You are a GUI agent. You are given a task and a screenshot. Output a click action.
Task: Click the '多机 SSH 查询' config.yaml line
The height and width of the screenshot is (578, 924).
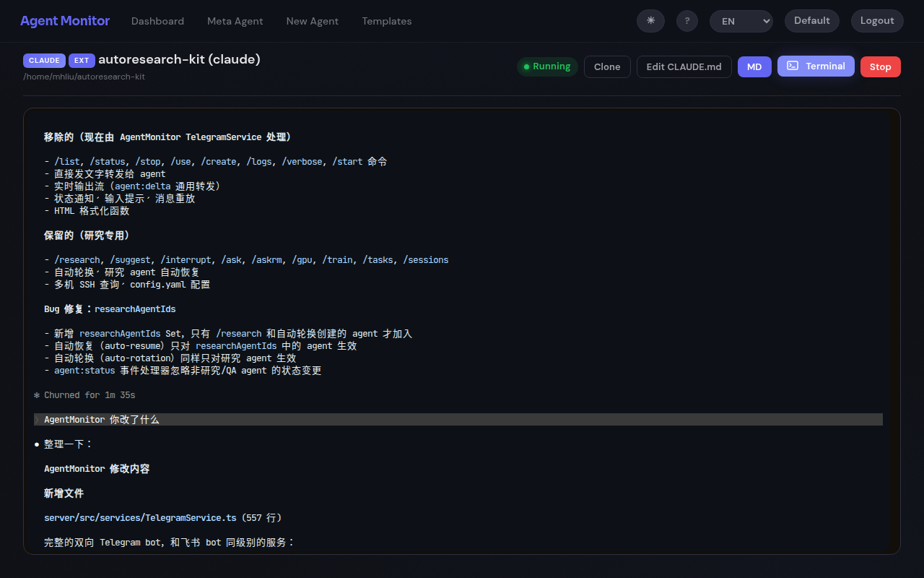tap(127, 285)
